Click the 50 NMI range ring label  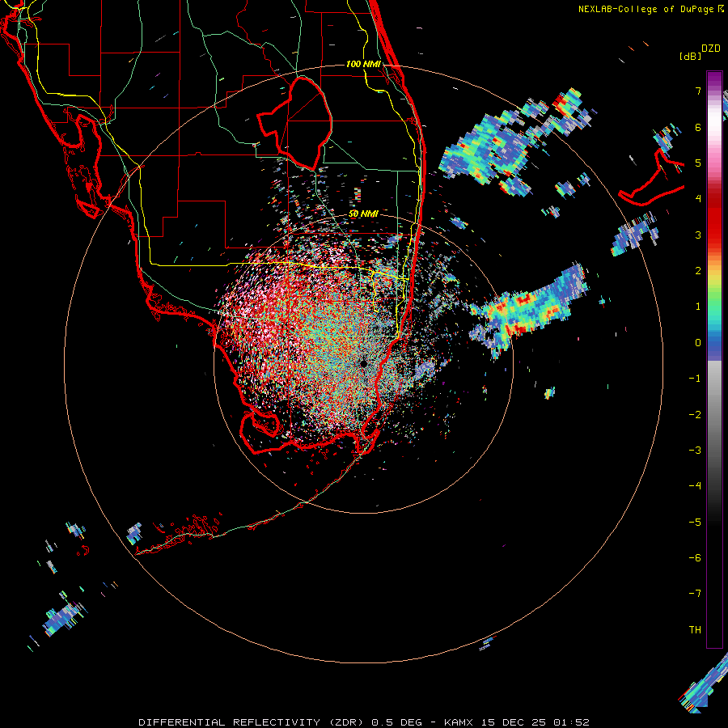[363, 214]
